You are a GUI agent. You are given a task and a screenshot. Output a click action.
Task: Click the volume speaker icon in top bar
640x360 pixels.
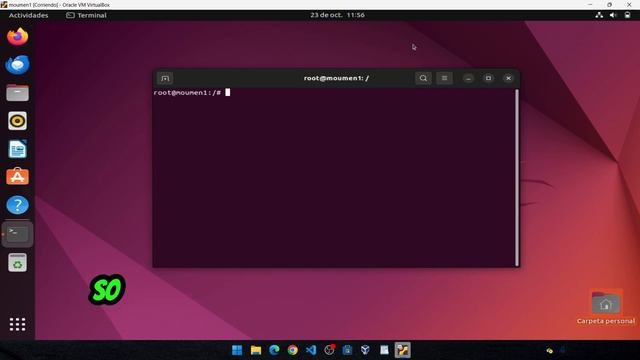click(x=613, y=15)
